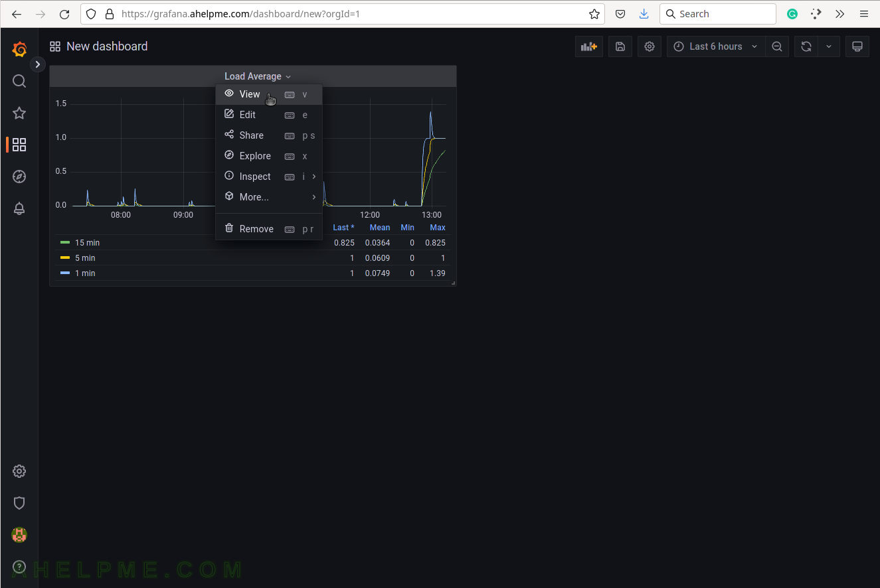Select Share in the panel menu
This screenshot has height=588, width=880.
tap(269, 135)
